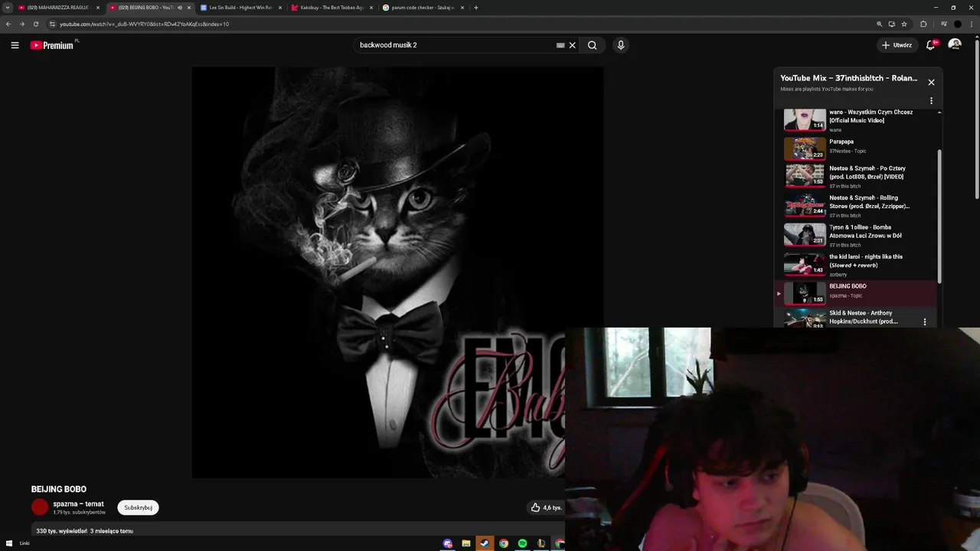Play Tyron & 1ollee - Bomba Atomowa

857,235
